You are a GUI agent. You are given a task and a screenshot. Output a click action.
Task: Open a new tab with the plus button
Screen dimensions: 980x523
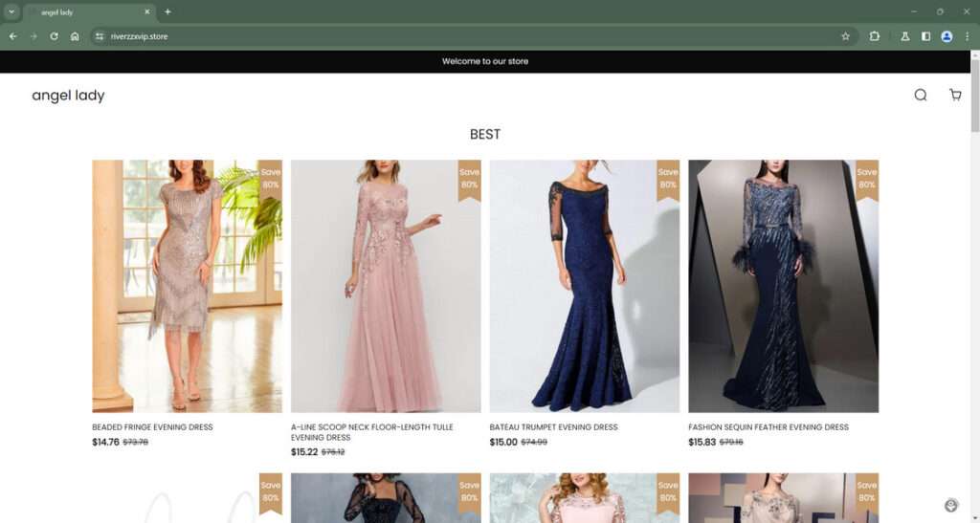click(x=167, y=11)
